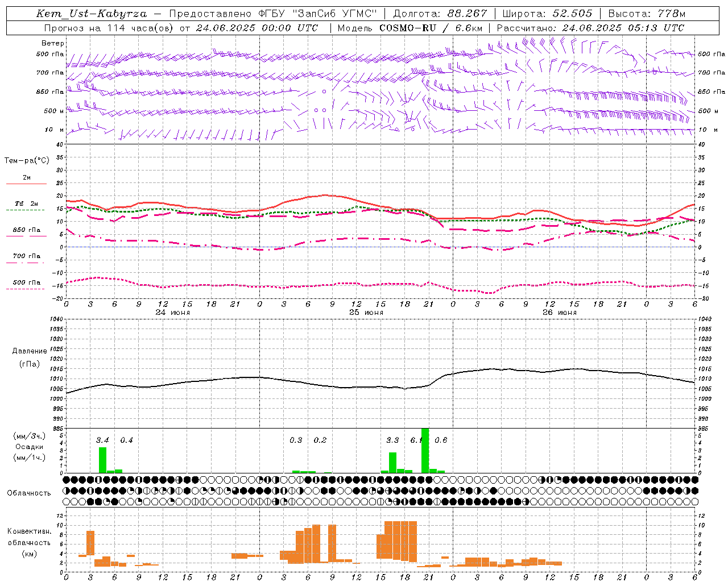728x582 pixels.
Task: Click the tallest green precipitation bar
Action: [425, 450]
